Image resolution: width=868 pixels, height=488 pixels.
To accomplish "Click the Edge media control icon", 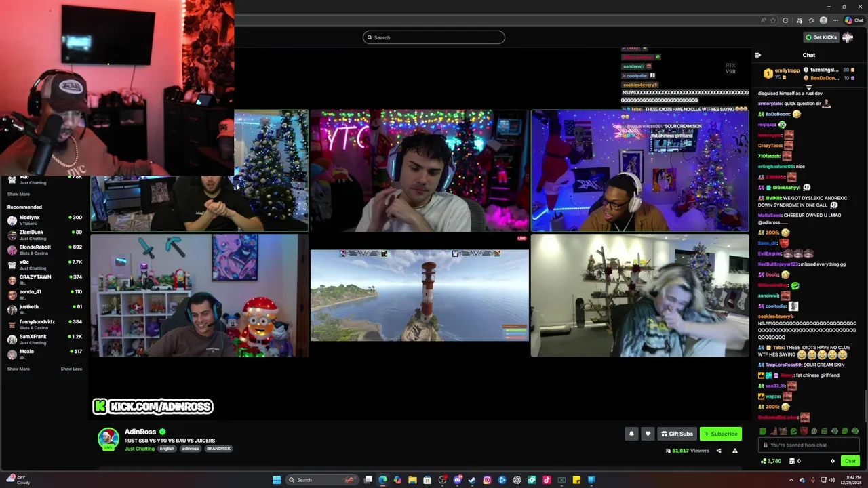I will (x=800, y=20).
